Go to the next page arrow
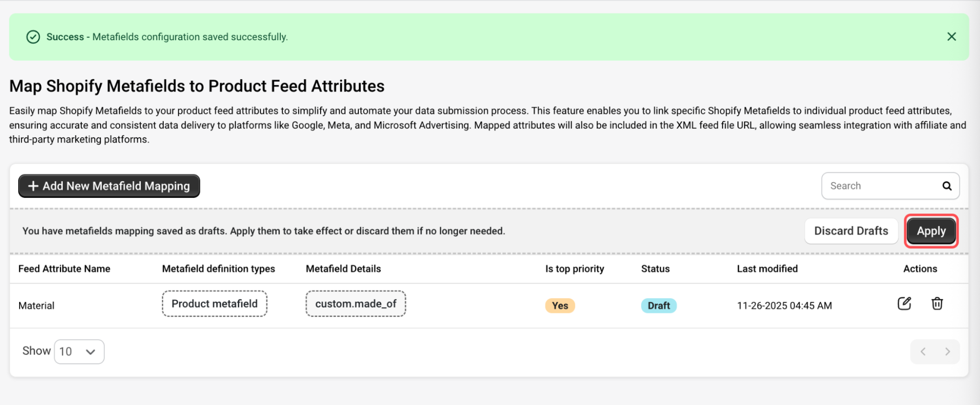The image size is (980, 405). tap(947, 352)
